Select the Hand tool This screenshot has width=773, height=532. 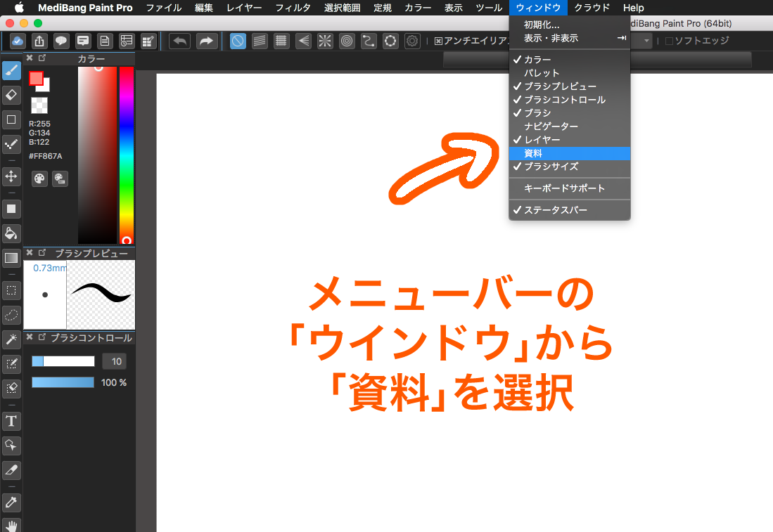11,525
